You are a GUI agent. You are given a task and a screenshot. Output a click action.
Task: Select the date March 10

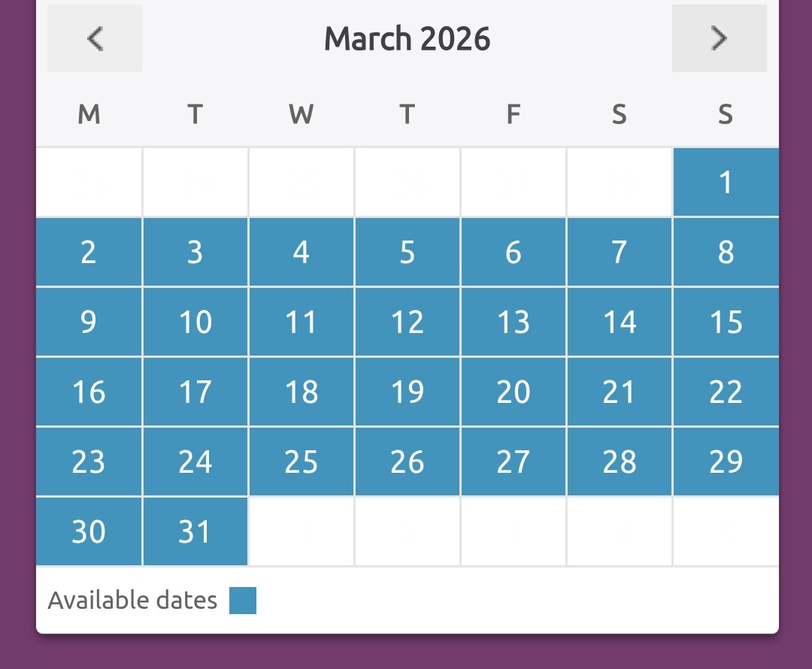point(195,322)
